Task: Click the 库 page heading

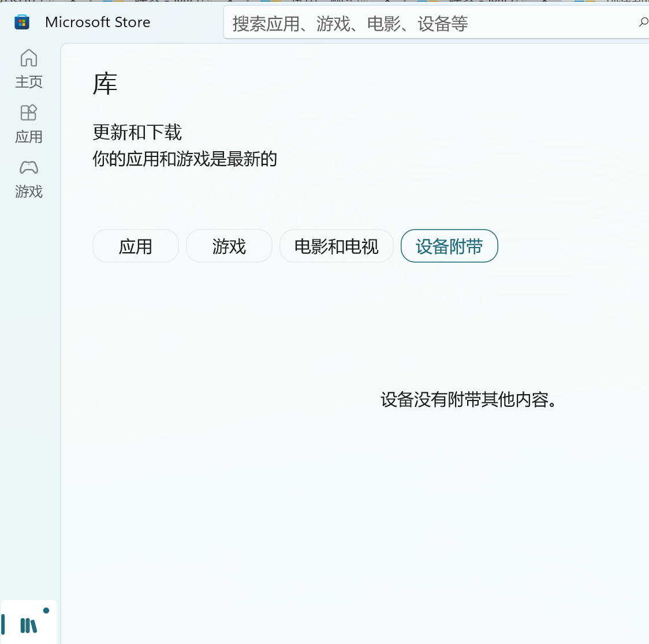Action: click(105, 84)
